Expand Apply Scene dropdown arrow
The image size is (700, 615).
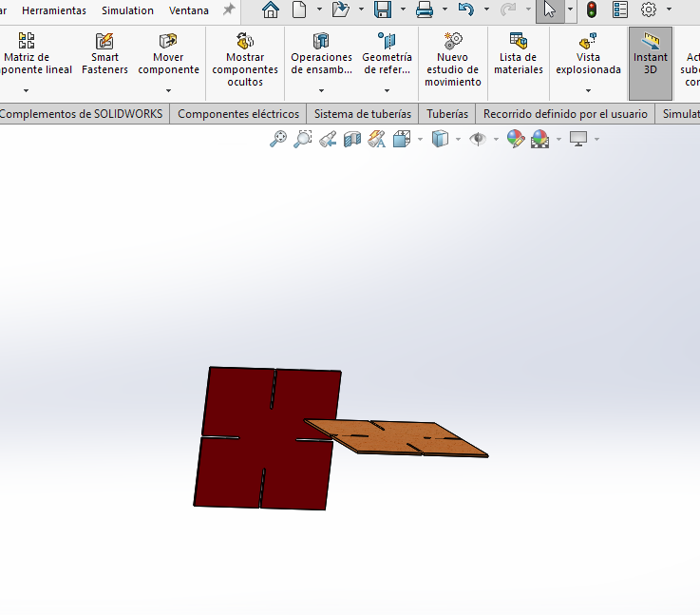tap(558, 140)
